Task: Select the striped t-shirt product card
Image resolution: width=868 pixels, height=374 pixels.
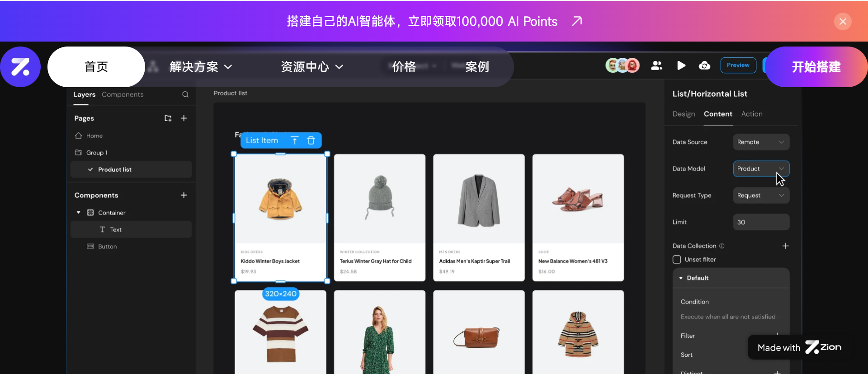Action: point(280,332)
